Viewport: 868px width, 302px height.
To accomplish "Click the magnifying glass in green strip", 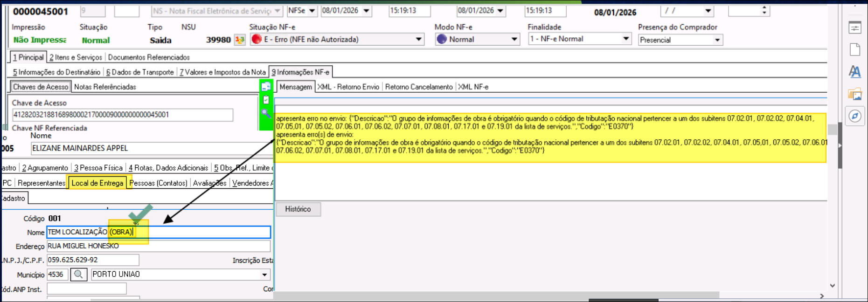I will coord(266,113).
